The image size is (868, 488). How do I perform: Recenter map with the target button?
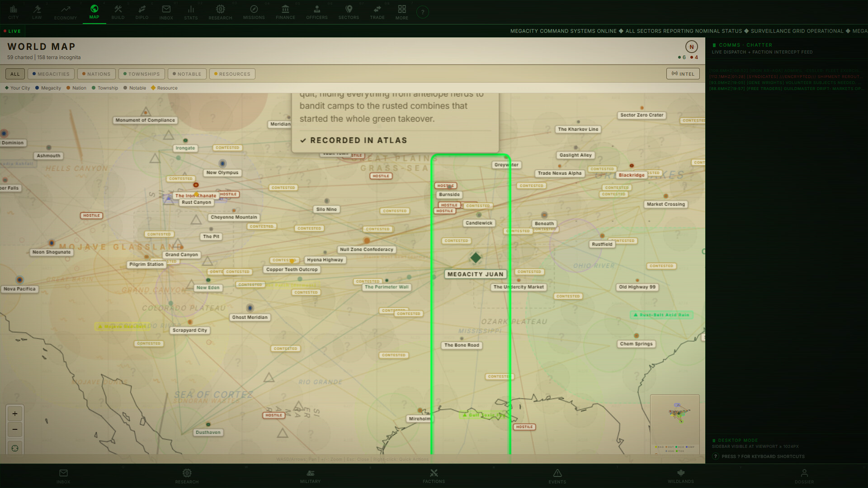pyautogui.click(x=15, y=448)
